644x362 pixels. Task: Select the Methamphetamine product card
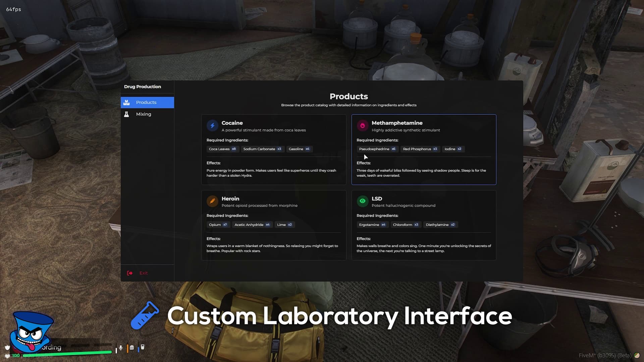coord(424,149)
